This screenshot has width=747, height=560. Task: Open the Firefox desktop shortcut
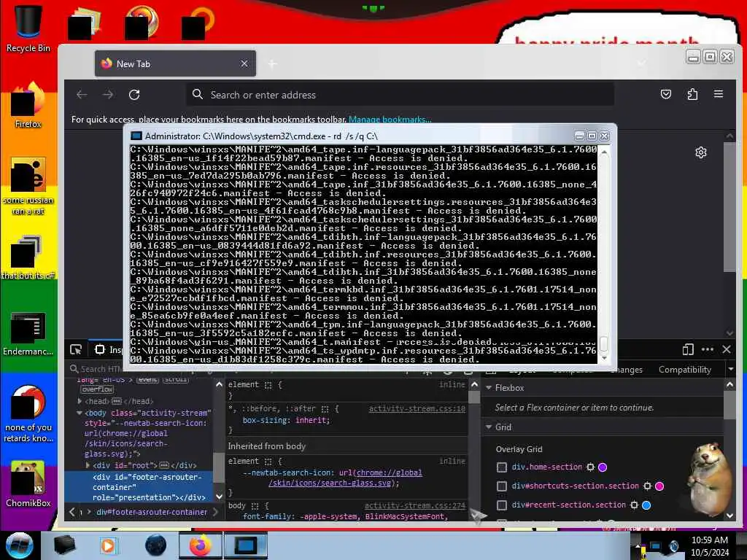click(28, 105)
